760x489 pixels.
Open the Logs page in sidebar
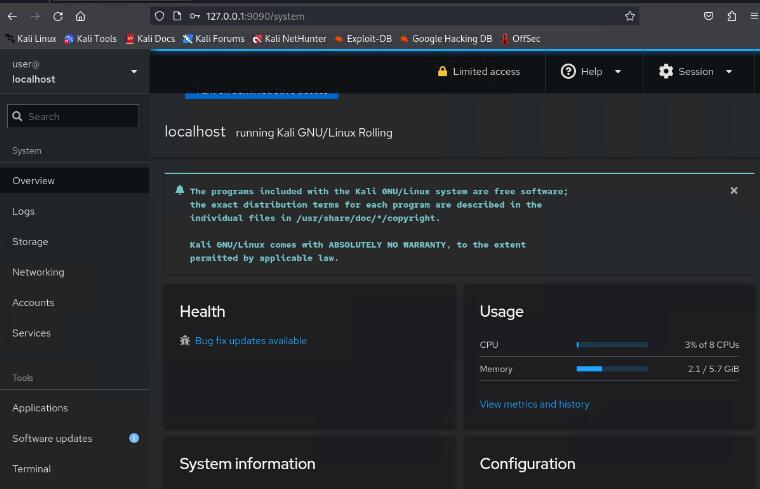tap(24, 212)
